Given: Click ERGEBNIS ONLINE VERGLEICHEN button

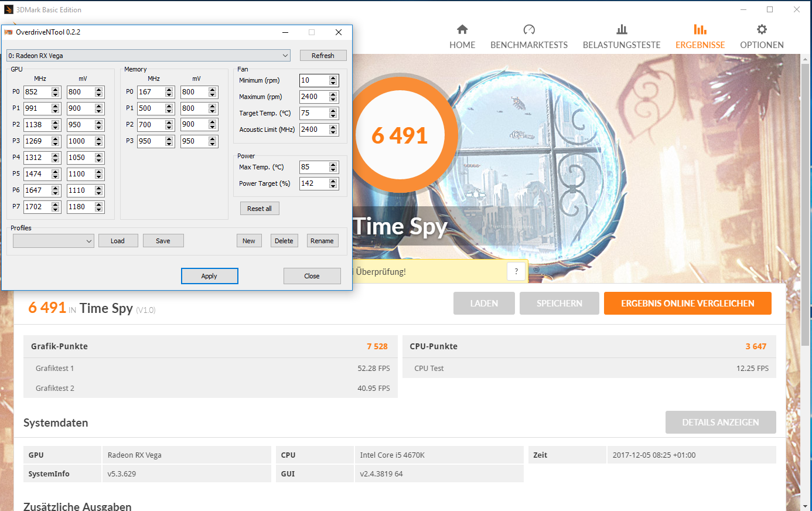Looking at the screenshot, I should tap(688, 304).
